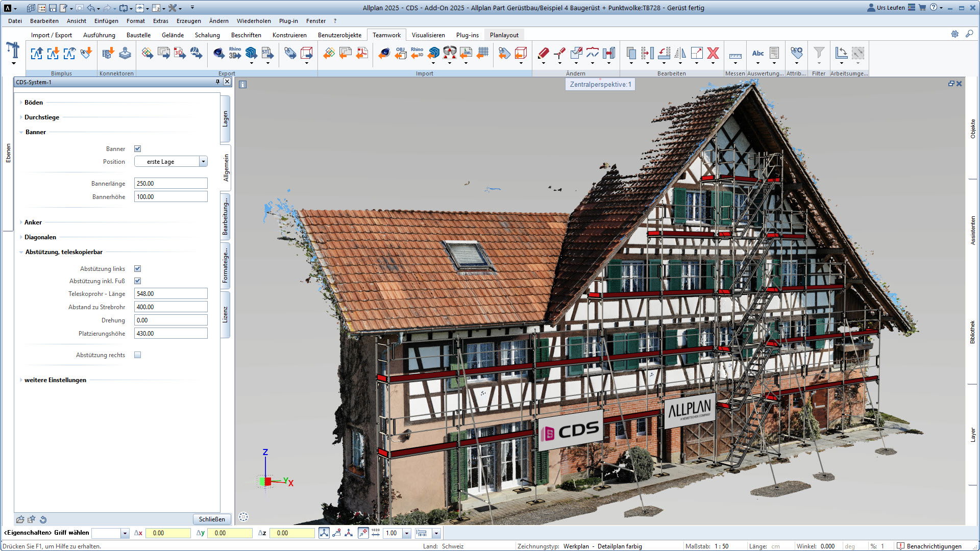
Task: Uncheck the Banner checkbox
Action: 137,149
